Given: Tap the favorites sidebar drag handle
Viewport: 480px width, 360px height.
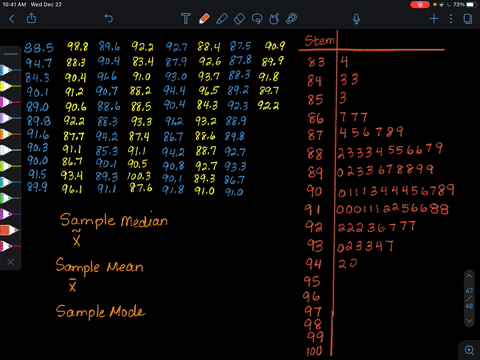Looking at the screenshot, I should [10, 54].
